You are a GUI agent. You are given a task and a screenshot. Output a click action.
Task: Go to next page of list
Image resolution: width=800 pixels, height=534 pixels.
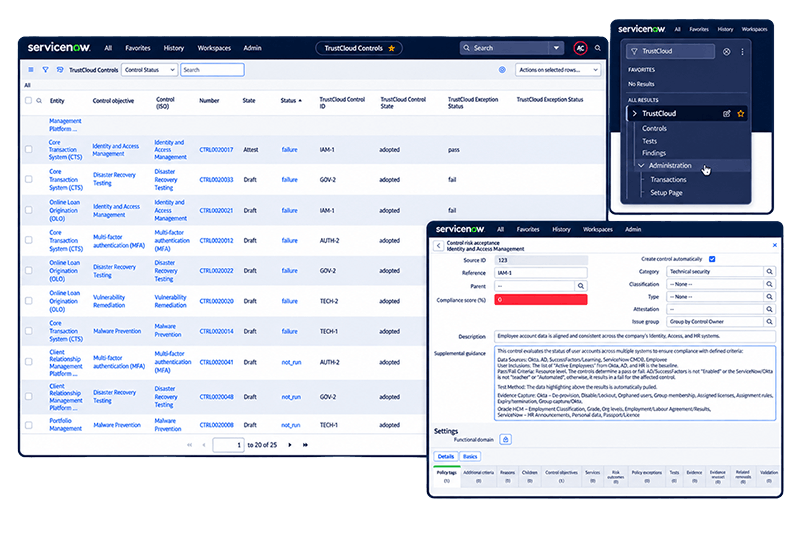click(290, 445)
